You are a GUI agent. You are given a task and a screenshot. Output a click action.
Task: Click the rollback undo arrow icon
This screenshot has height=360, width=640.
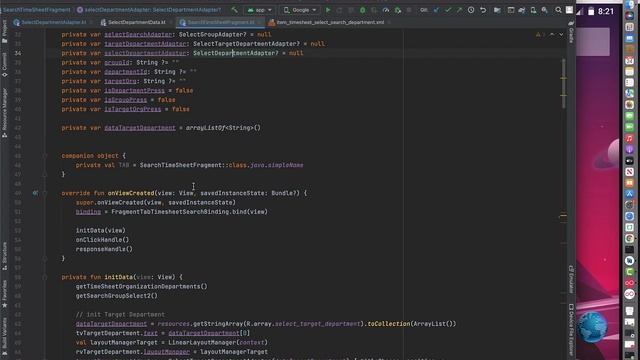pyautogui.click(x=483, y=10)
